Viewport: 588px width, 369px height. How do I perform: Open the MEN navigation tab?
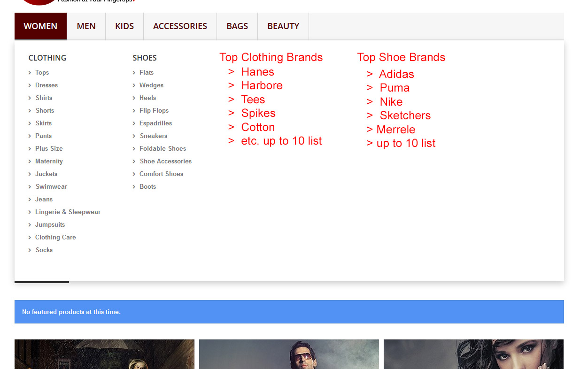coord(86,26)
